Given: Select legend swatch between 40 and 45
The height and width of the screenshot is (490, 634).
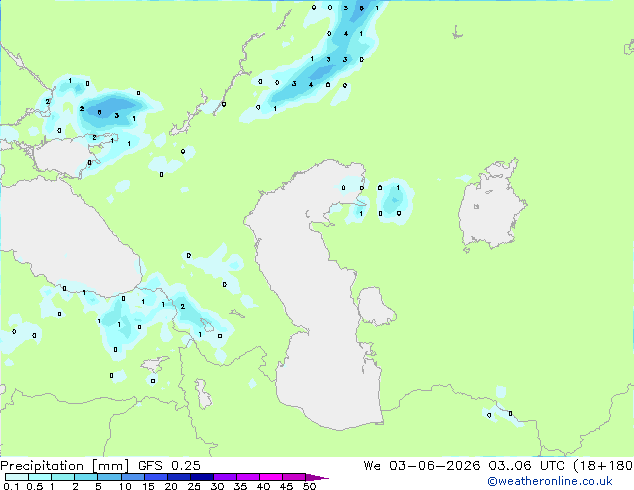Looking at the screenshot, I should tap(271, 477).
